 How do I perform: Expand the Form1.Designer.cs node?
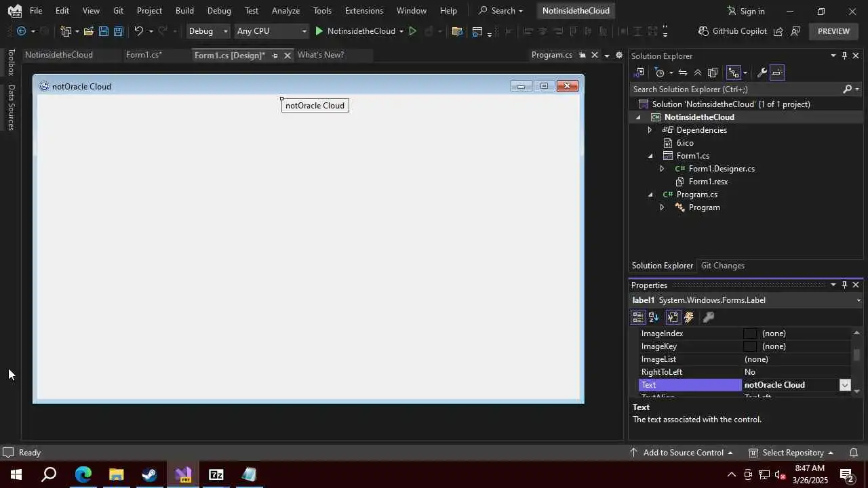click(662, 169)
